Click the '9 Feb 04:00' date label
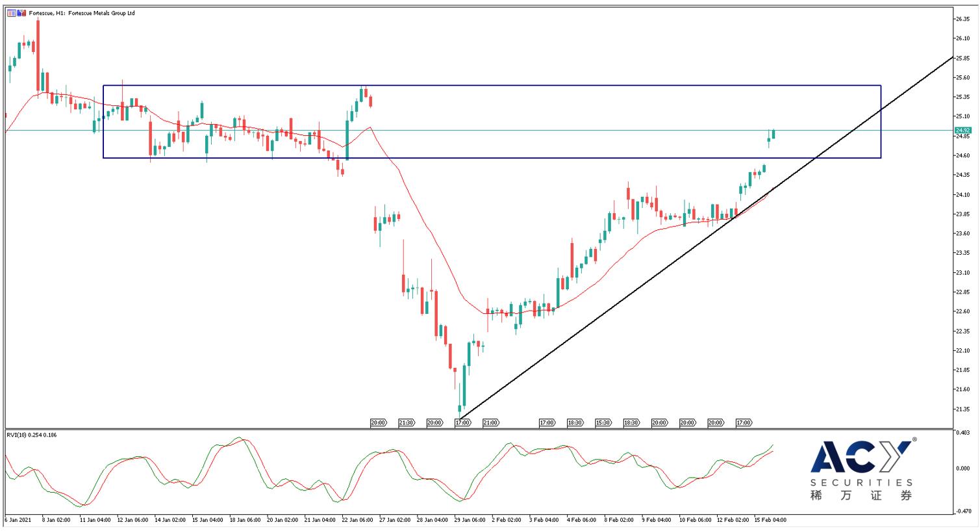 pos(658,520)
